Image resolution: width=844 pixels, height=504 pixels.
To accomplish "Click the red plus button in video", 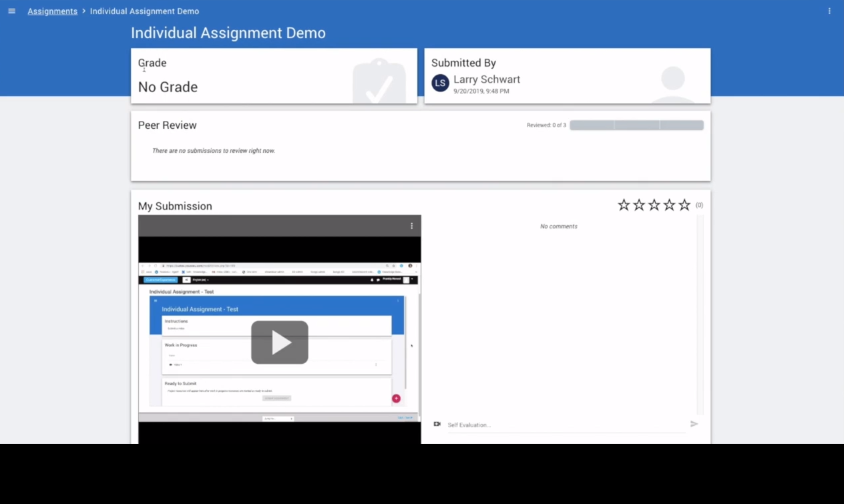I will (x=396, y=399).
